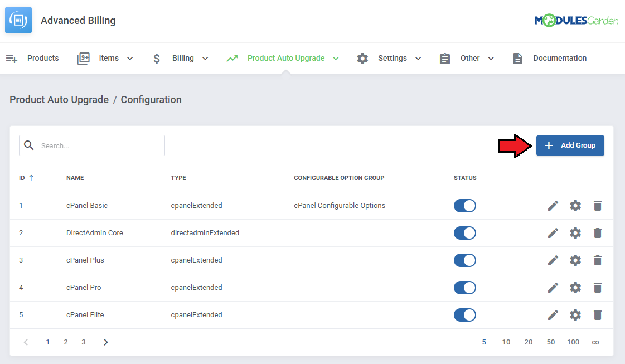Open gear settings for cPanel Elite

click(x=575, y=315)
